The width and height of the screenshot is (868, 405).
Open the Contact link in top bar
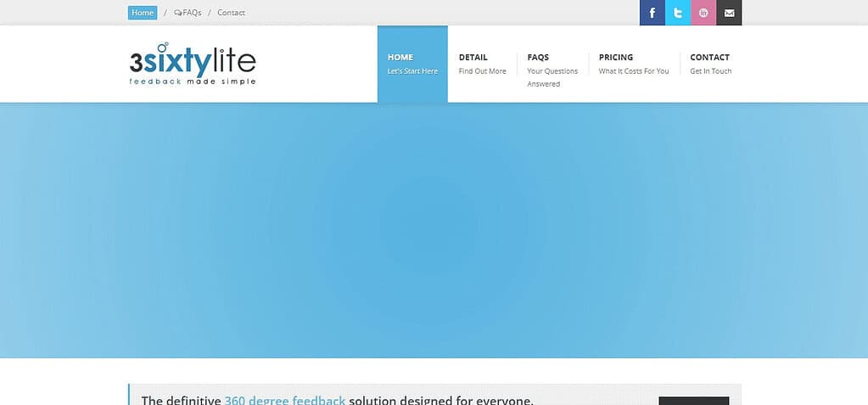pos(231,13)
